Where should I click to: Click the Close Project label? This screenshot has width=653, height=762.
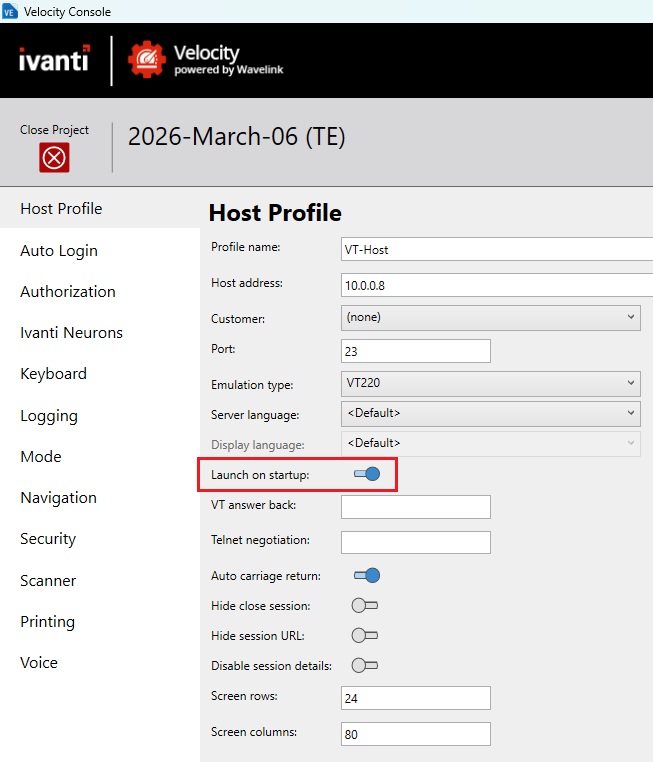(54, 130)
